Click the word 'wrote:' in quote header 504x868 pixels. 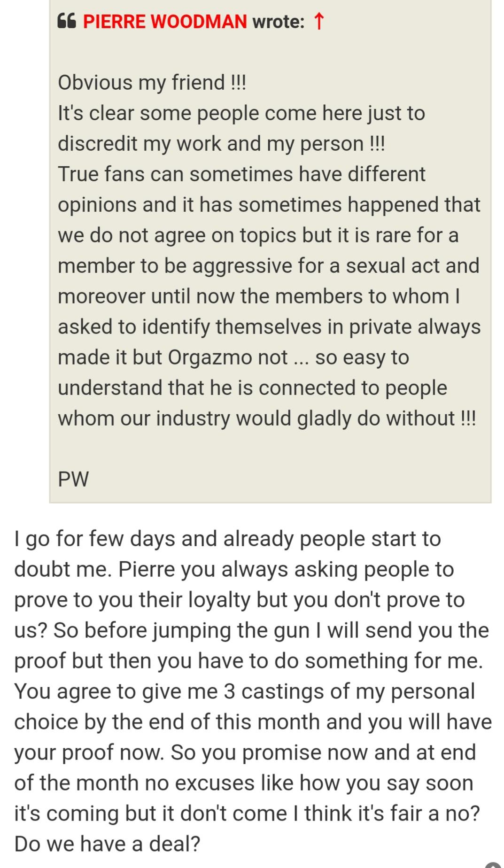pyautogui.click(x=278, y=22)
